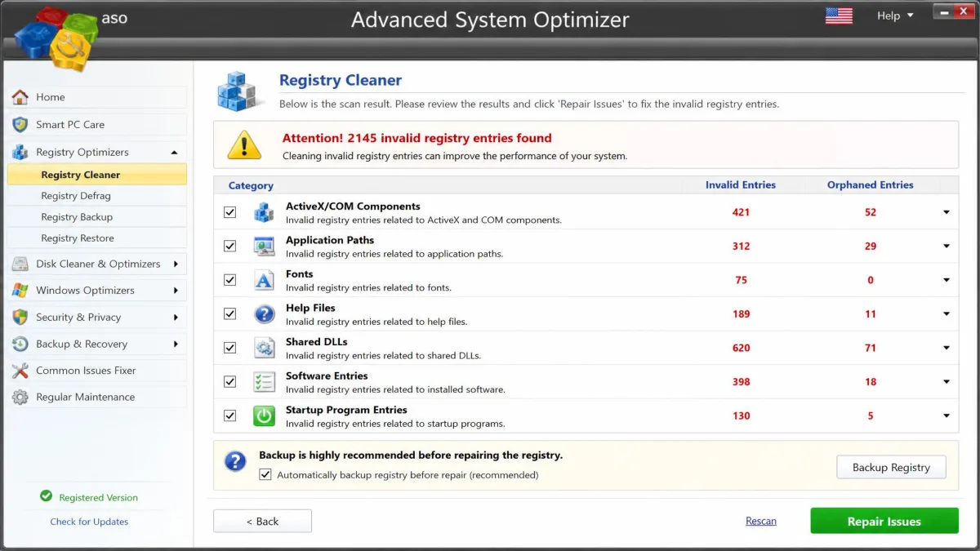This screenshot has height=551, width=980.
Task: Click the Repair Issues button
Action: [884, 521]
